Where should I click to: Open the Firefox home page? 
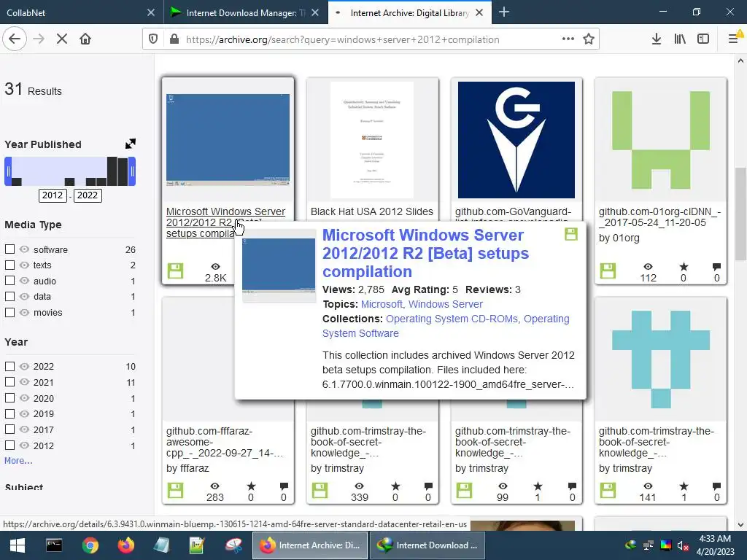point(85,39)
